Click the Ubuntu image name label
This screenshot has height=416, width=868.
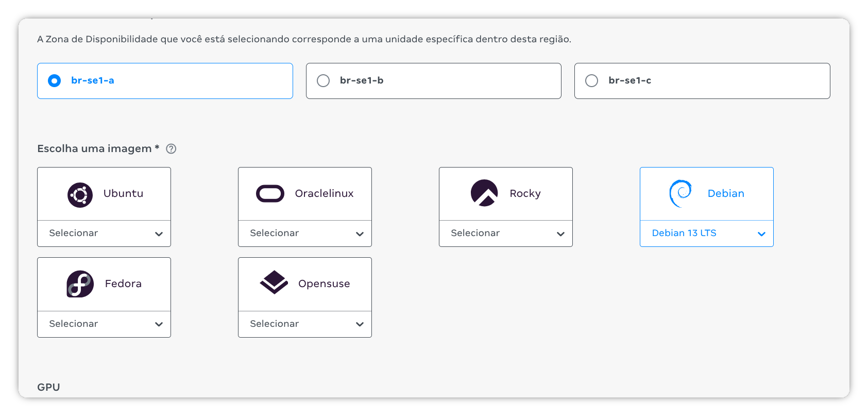click(123, 194)
